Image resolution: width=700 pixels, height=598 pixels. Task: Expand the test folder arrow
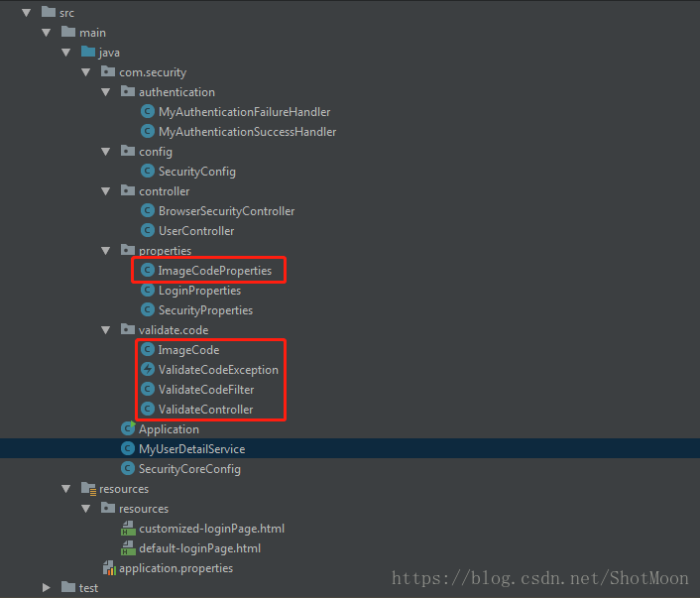(46, 588)
